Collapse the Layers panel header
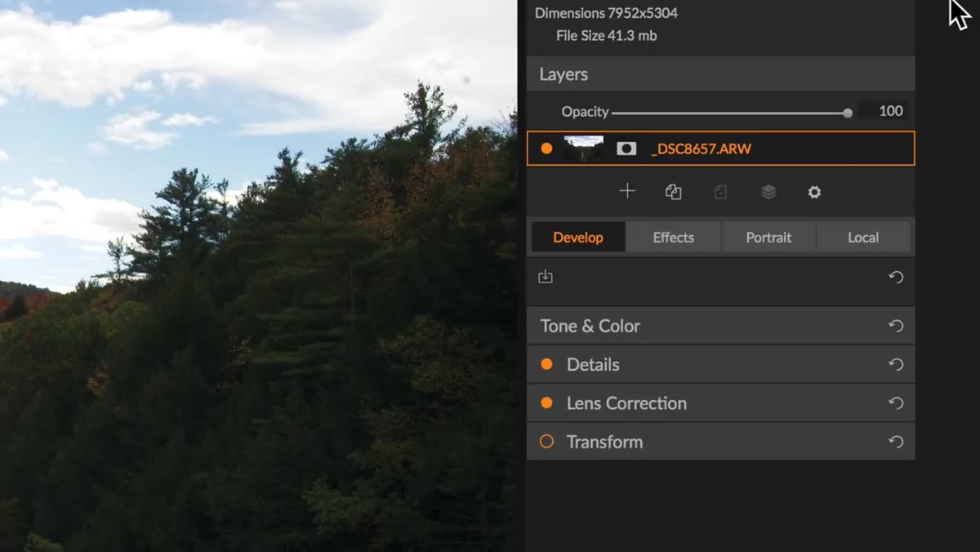This screenshot has height=552, width=980. point(720,74)
